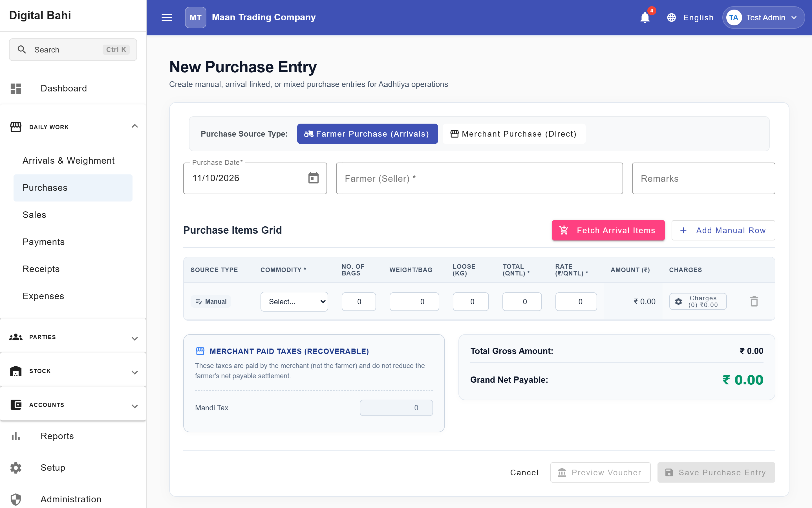The image size is (812, 508).
Task: Focus the Farmer (Seller) field
Action: coord(479,178)
